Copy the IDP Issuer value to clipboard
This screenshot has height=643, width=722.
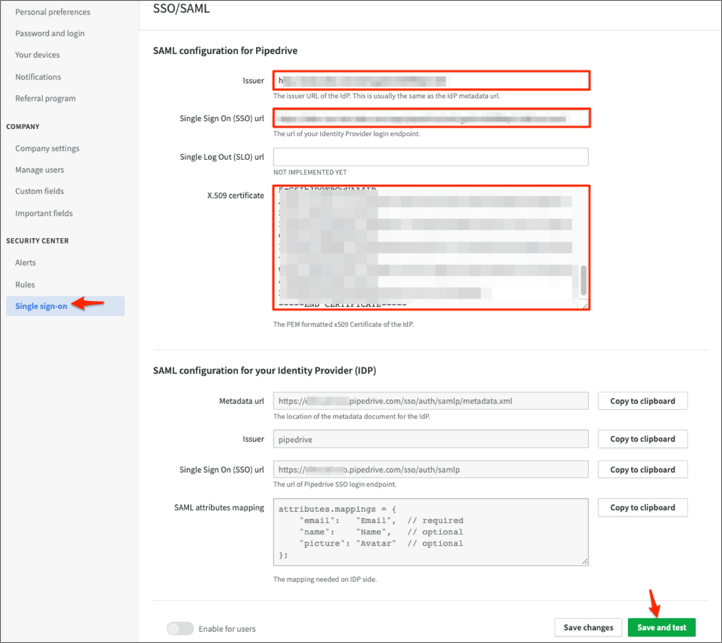(x=643, y=439)
